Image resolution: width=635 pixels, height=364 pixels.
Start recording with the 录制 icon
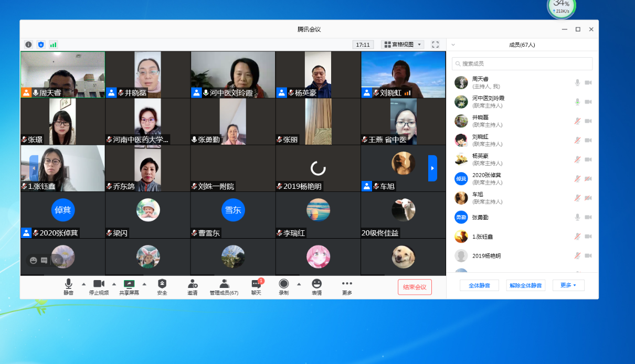[x=284, y=284]
